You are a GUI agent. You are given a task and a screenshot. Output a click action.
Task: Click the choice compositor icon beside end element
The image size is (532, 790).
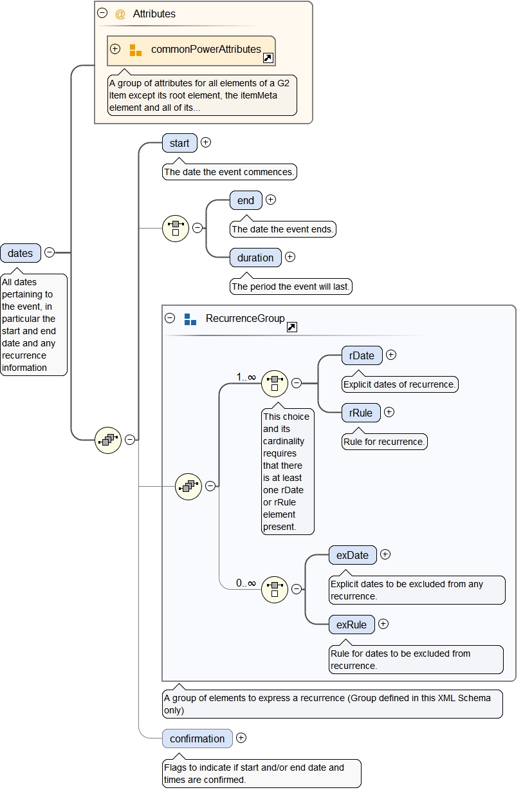pos(176,228)
